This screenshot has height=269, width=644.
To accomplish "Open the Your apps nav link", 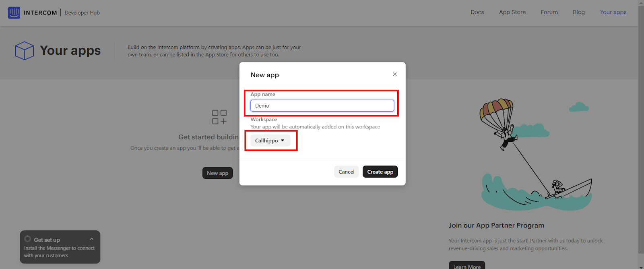I will [x=613, y=12].
